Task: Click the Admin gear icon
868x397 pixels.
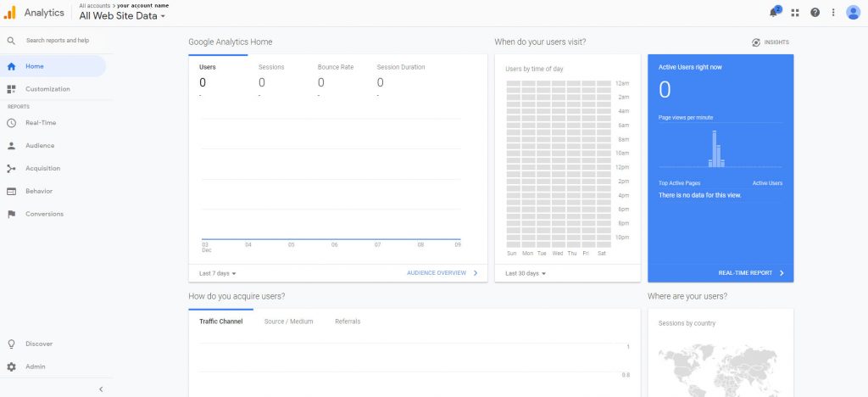Action: [x=11, y=367]
